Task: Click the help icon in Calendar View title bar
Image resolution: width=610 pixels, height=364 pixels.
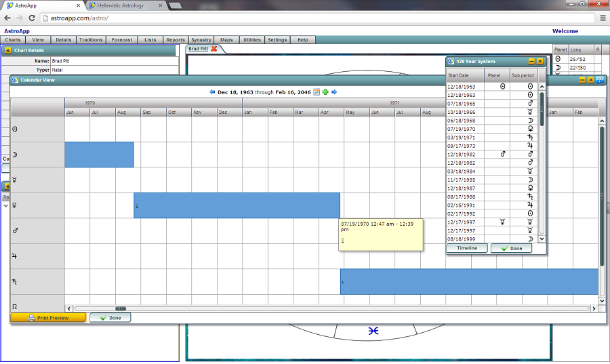Action: tap(600, 79)
